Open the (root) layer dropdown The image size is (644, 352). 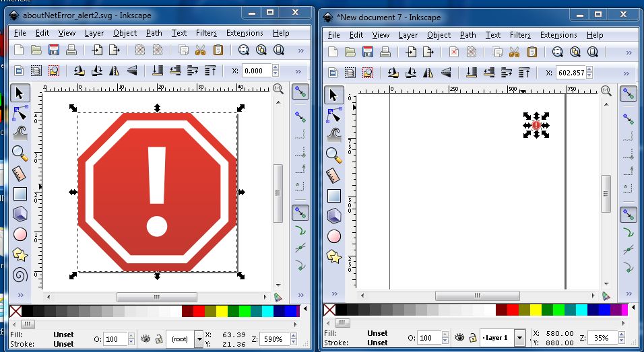(199, 338)
